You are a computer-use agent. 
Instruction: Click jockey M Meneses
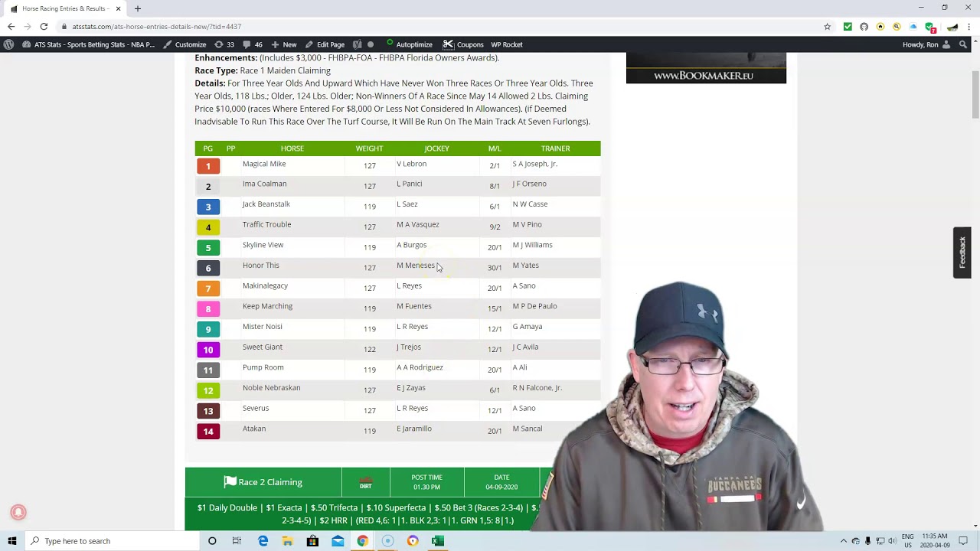pyautogui.click(x=416, y=266)
